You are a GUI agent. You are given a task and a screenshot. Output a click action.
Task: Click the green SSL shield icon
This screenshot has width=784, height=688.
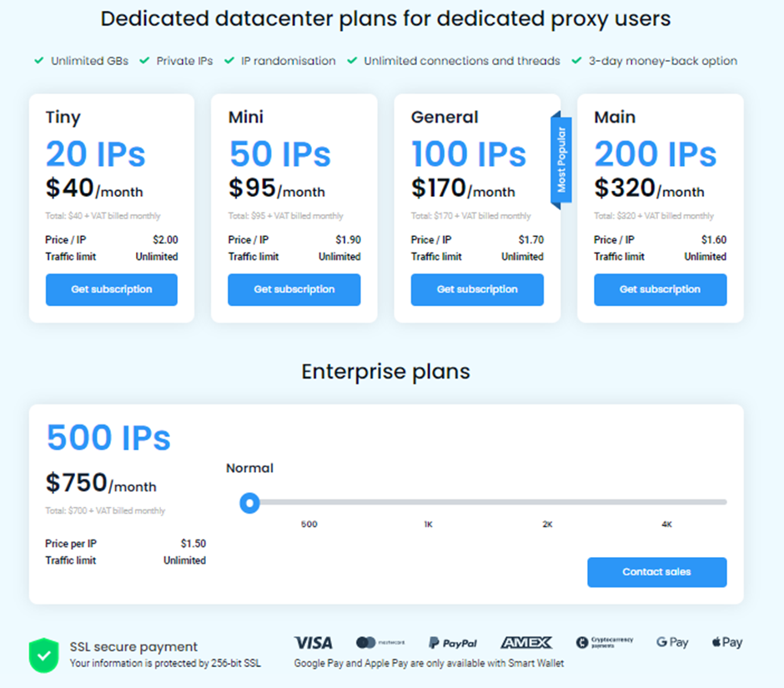(x=43, y=655)
